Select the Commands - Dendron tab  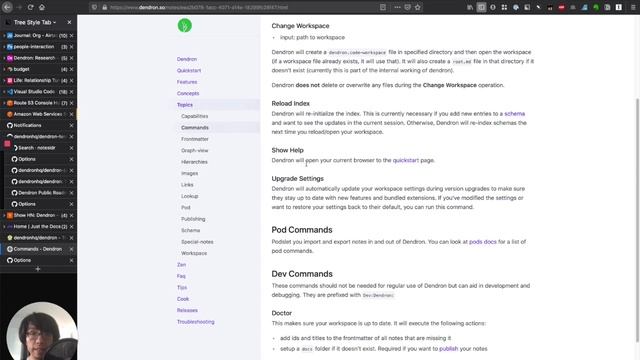click(38, 249)
